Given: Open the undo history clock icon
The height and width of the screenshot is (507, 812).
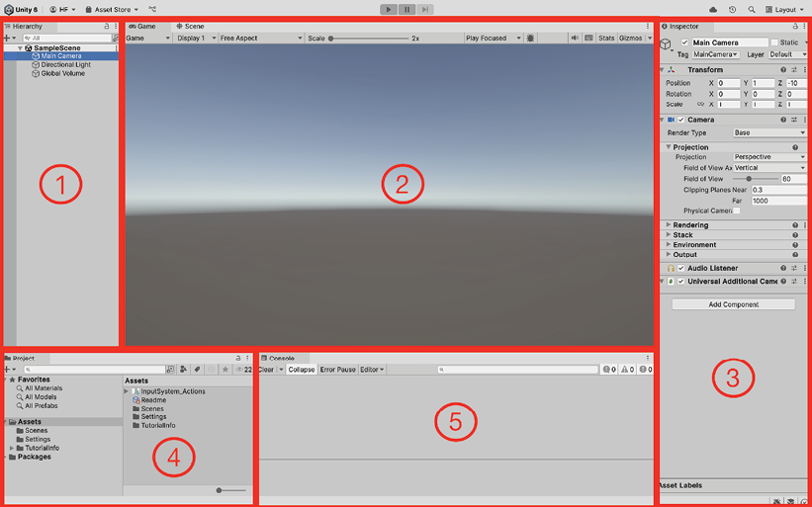Looking at the screenshot, I should [x=732, y=9].
